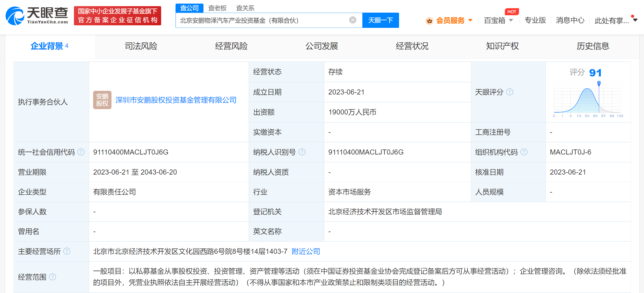Screen dimensions: 644x293
Task: Click the 天眼一下 search button
Action: click(x=380, y=20)
